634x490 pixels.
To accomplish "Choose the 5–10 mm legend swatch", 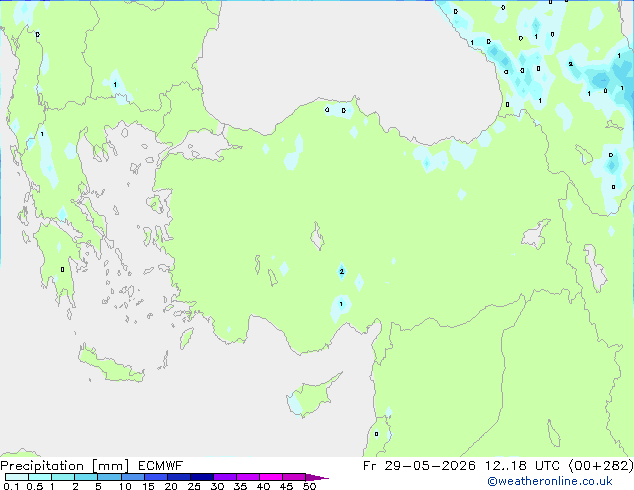I will (109, 477).
